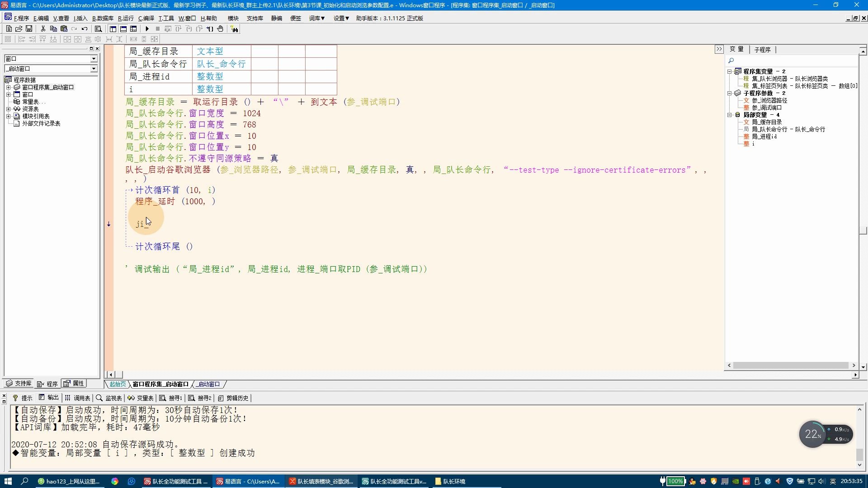
Task: Click the New file toolbar icon
Action: 9,28
